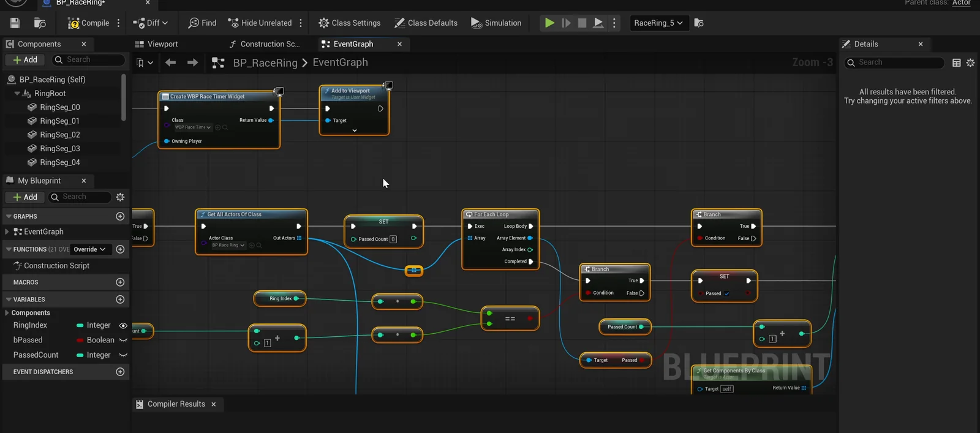Image resolution: width=980 pixels, height=433 pixels.
Task: Close the My Blueprint panel tab
Action: click(84, 181)
